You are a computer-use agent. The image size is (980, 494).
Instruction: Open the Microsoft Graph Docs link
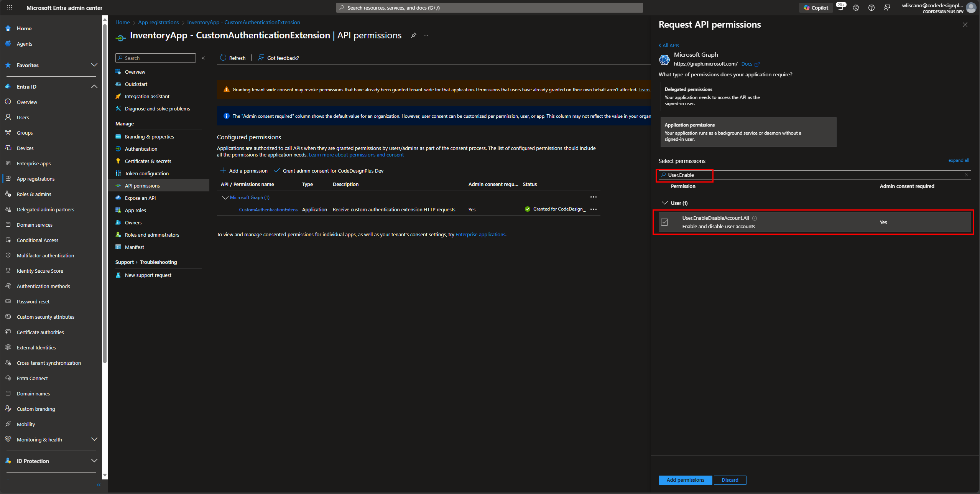click(x=750, y=64)
